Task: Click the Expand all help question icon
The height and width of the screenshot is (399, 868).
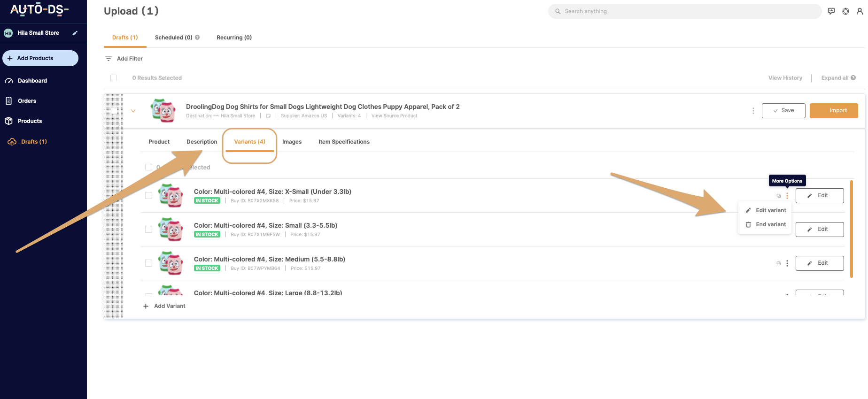Action: (853, 78)
